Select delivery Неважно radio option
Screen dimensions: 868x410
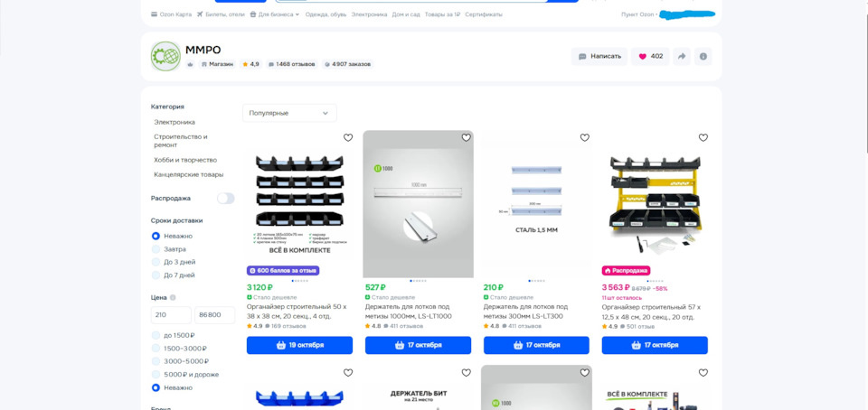[x=156, y=236]
